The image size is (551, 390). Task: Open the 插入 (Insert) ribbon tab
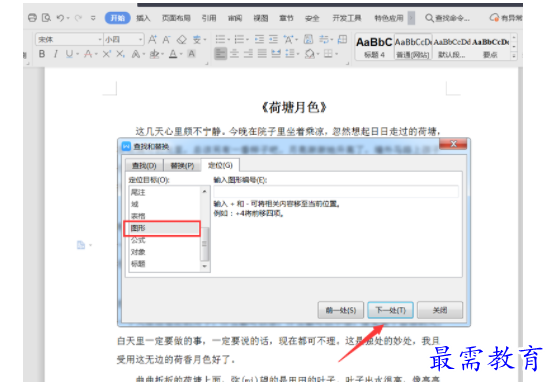[143, 18]
